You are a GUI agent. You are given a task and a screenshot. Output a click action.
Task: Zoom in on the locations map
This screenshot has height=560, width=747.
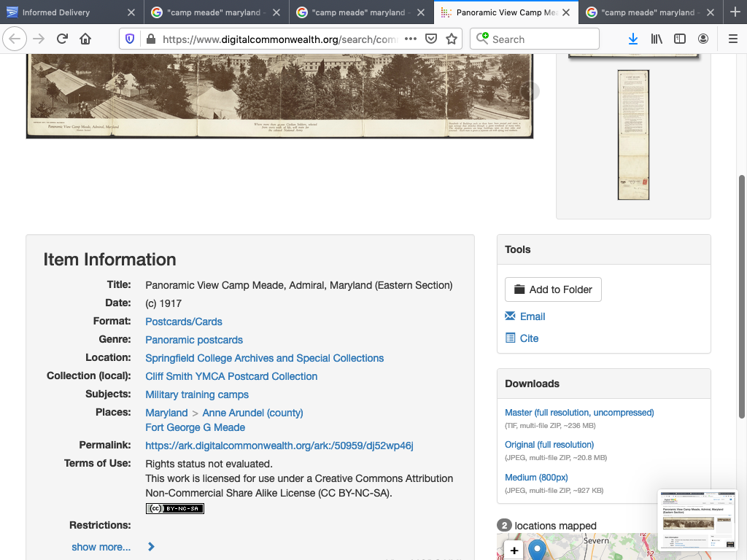pos(514,551)
